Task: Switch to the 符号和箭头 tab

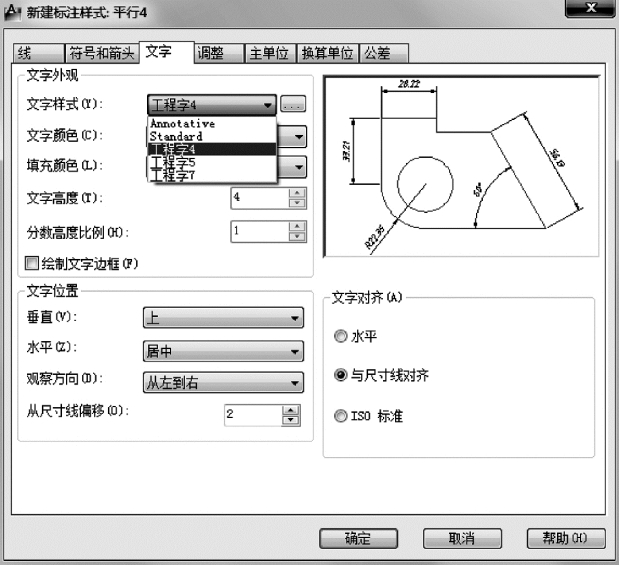Action: tap(101, 54)
